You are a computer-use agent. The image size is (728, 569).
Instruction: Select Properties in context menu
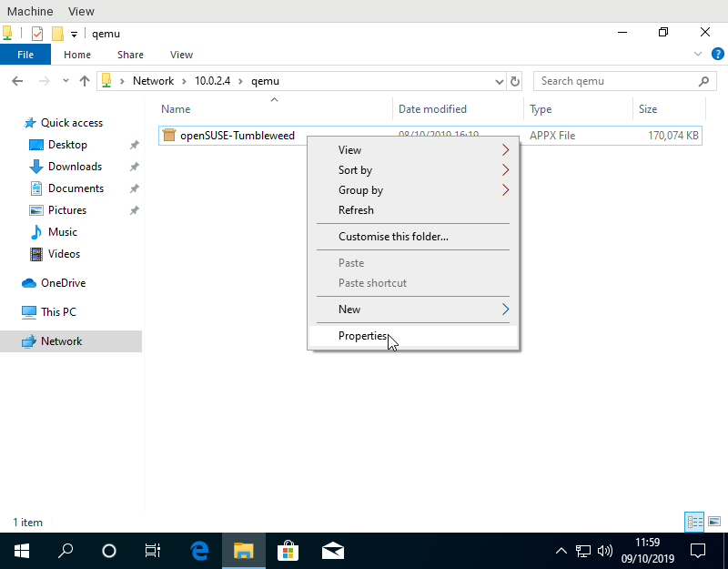(x=362, y=336)
